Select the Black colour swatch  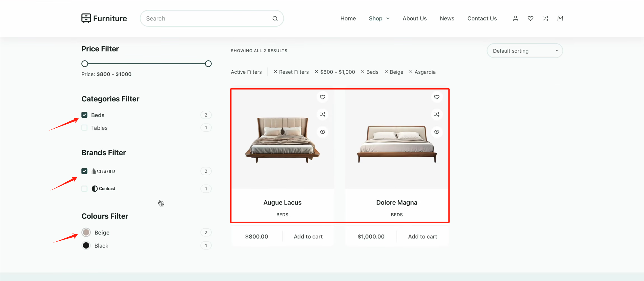(86, 245)
